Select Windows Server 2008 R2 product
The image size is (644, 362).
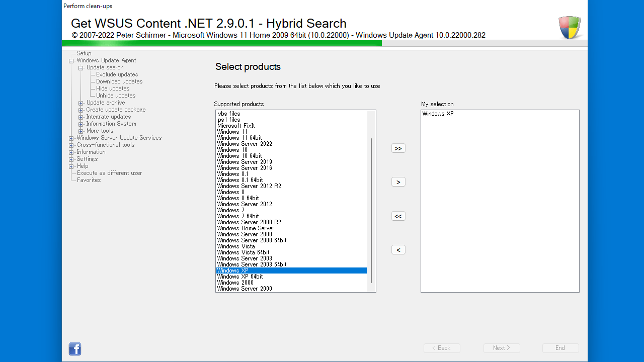[291, 222]
